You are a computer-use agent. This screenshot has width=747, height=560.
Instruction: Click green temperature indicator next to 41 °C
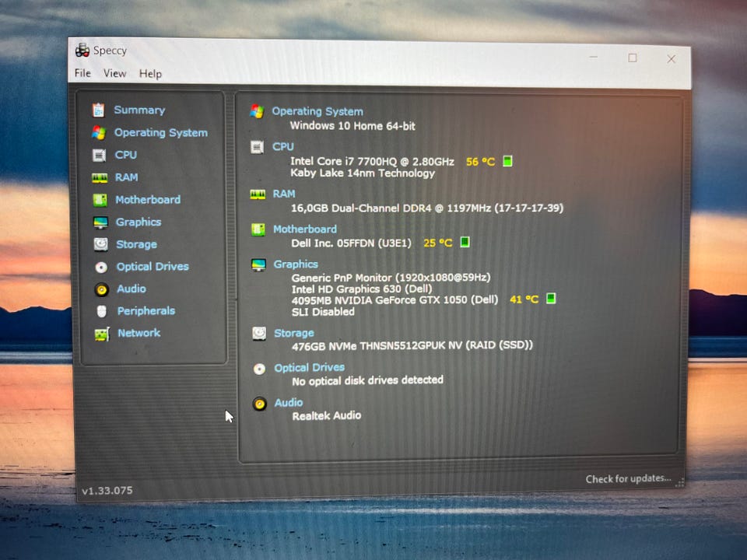(551, 299)
